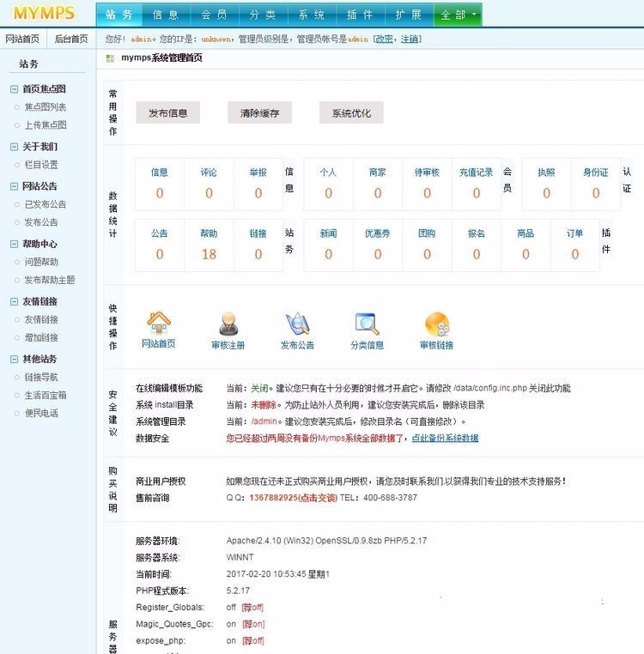Image resolution: width=644 pixels, height=654 pixels.
Task: Switch to the 分类 top tab
Action: (263, 15)
